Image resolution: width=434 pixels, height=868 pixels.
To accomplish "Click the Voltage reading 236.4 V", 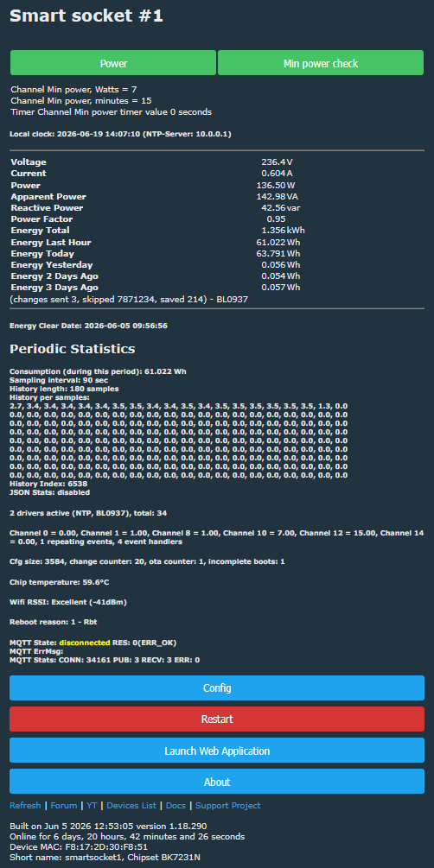I will pyautogui.click(x=278, y=162).
